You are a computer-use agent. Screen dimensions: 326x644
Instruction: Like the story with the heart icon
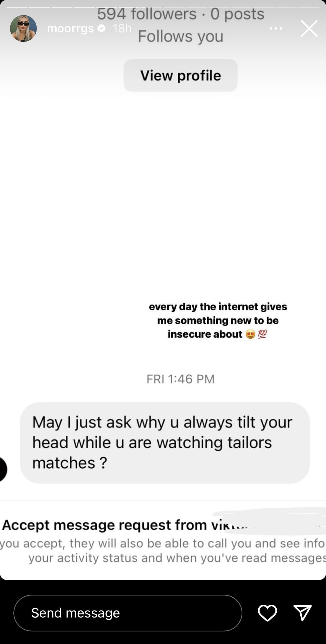pos(267,613)
